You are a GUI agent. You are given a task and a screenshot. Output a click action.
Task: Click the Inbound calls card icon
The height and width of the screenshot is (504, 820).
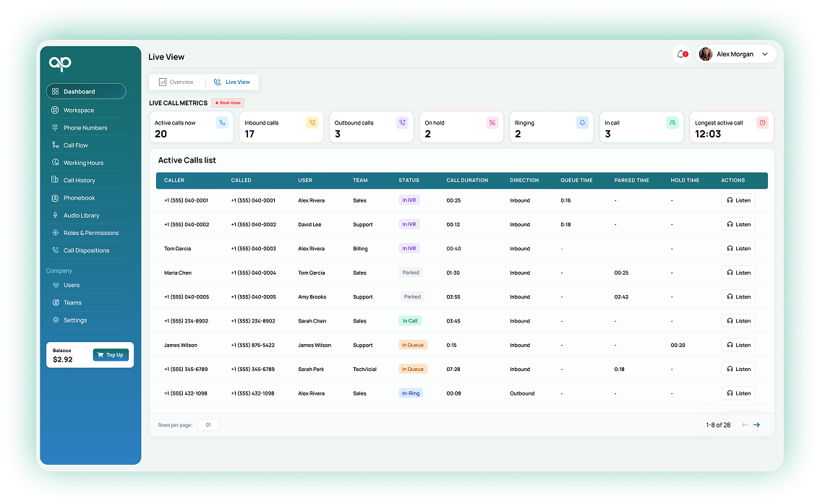click(312, 123)
